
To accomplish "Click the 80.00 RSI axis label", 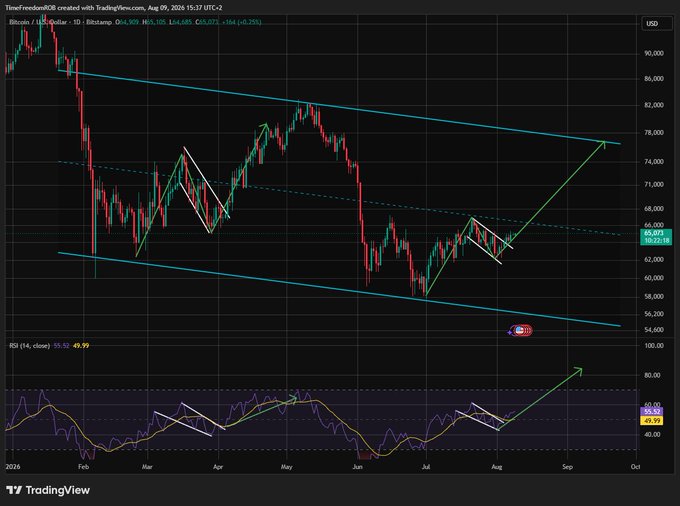I will click(x=654, y=375).
